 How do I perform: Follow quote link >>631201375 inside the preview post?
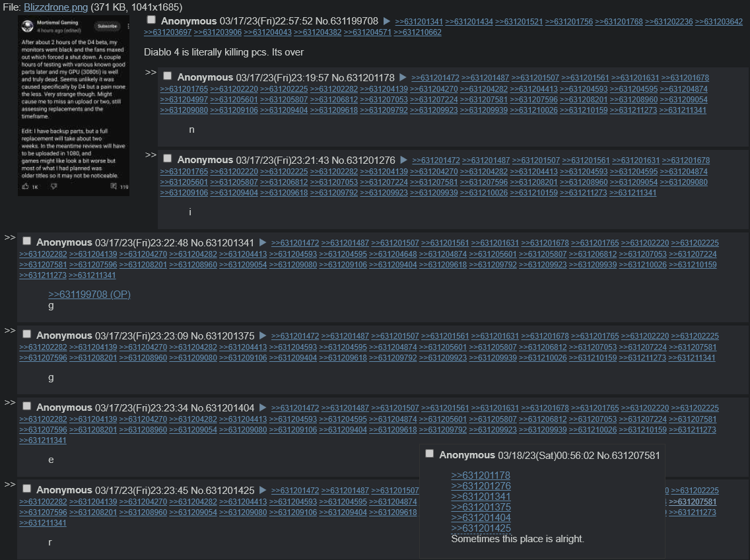tap(481, 507)
